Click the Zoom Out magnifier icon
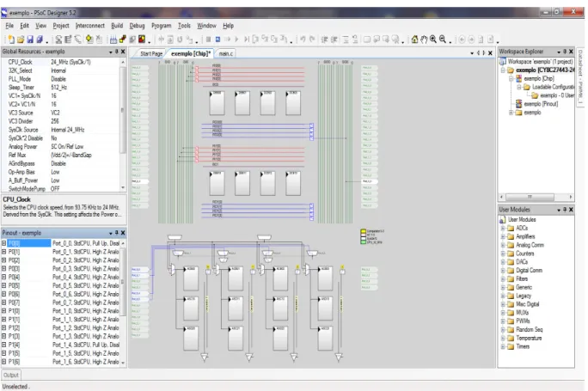Screen dimensions: 588x391 pyautogui.click(x=443, y=40)
